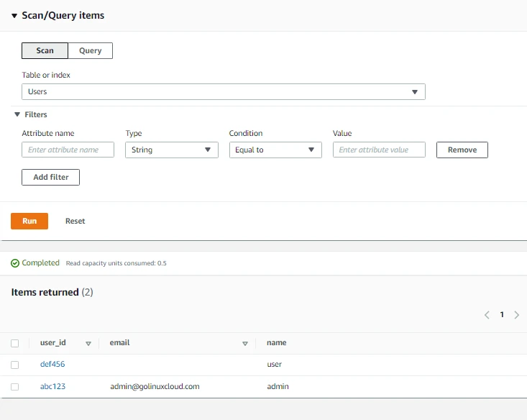Run the scan

[x=29, y=221]
